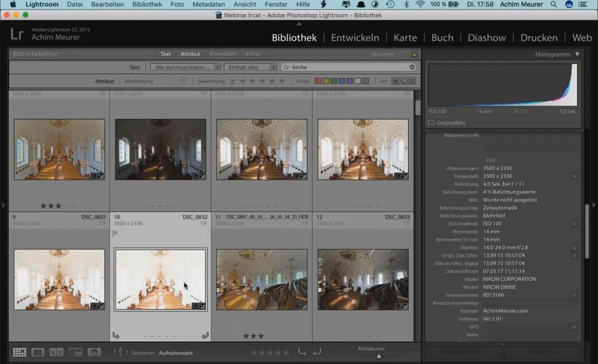Select the Loupe view icon
Viewport: 598px width, 364px height.
37,352
